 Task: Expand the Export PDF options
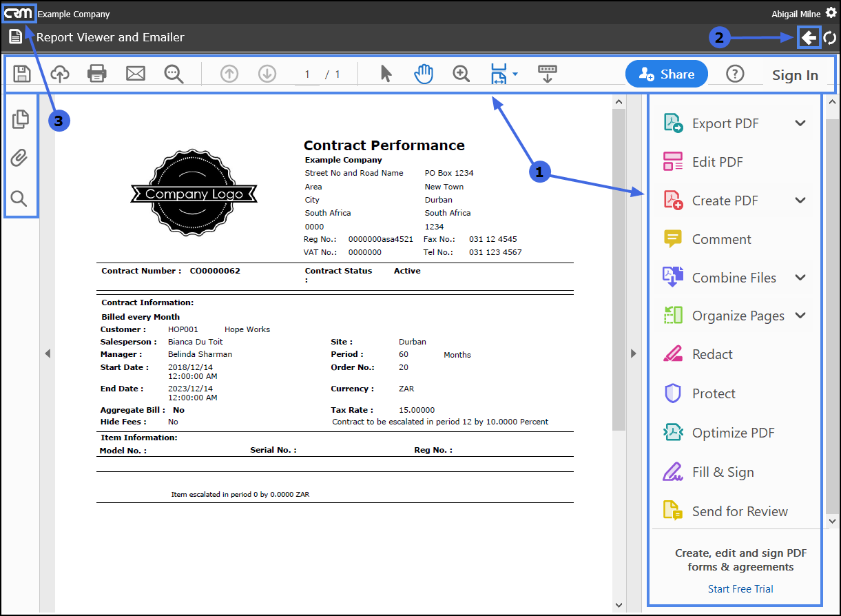800,123
